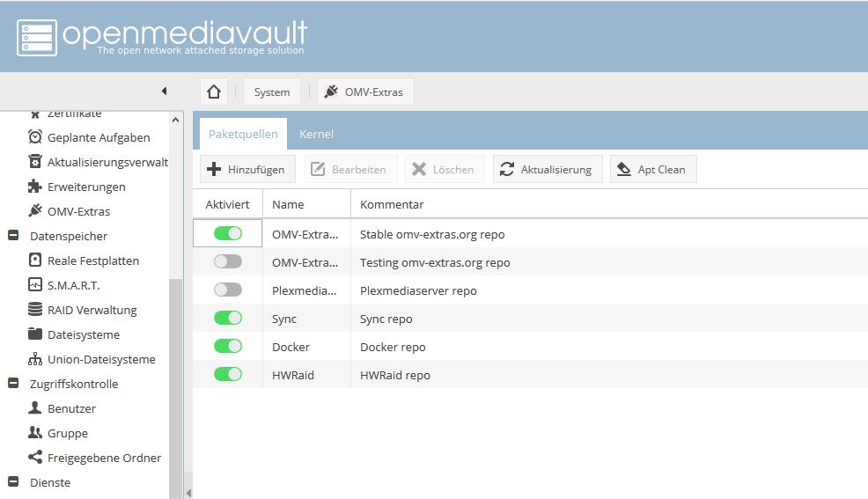This screenshot has width=868, height=499.
Task: Click the Gruppe people icon
Action: [x=35, y=433]
